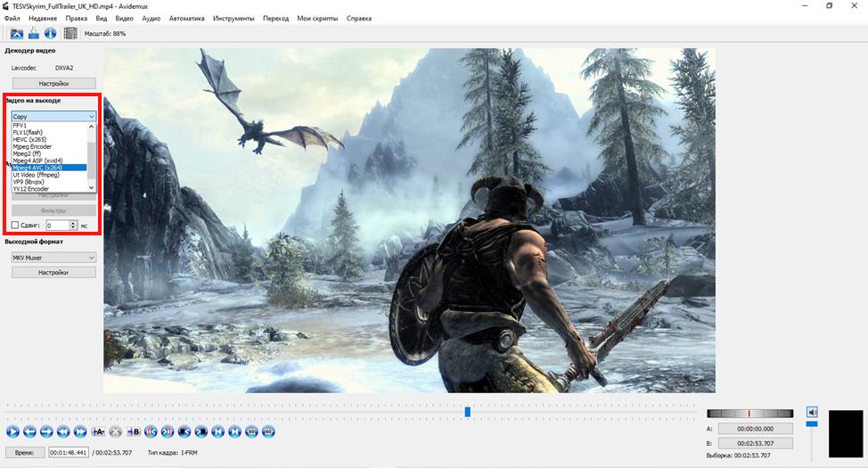Click the Сдвиг milliseconds value field
The width and height of the screenshot is (868, 468).
pos(58,226)
